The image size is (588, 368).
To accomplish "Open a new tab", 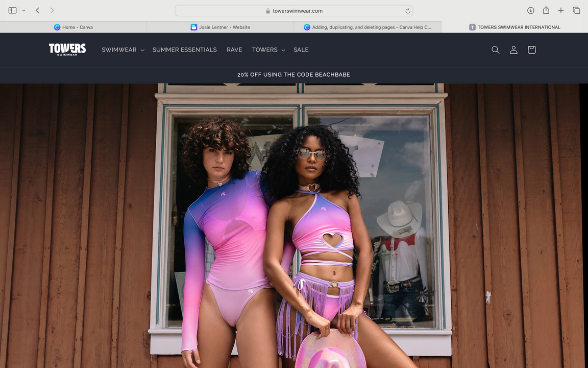I will [x=560, y=11].
